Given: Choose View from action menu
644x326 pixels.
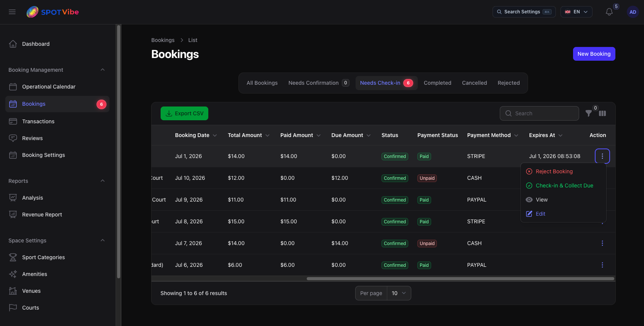Looking at the screenshot, I should (563, 200).
